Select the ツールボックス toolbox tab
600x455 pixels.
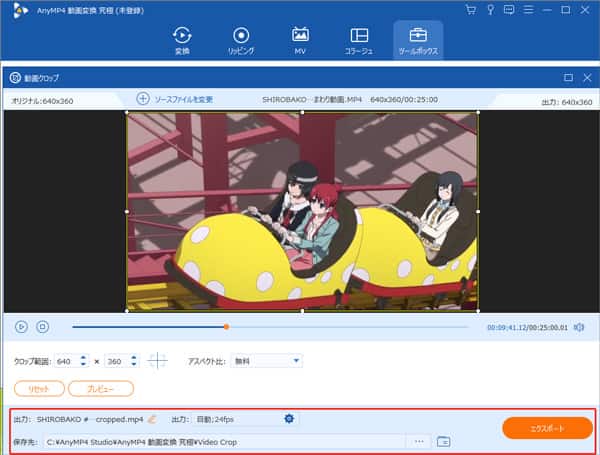point(418,40)
